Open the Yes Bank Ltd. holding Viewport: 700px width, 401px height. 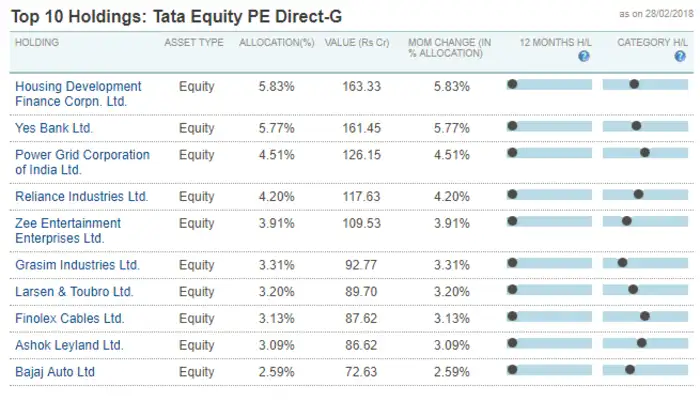click(x=54, y=127)
